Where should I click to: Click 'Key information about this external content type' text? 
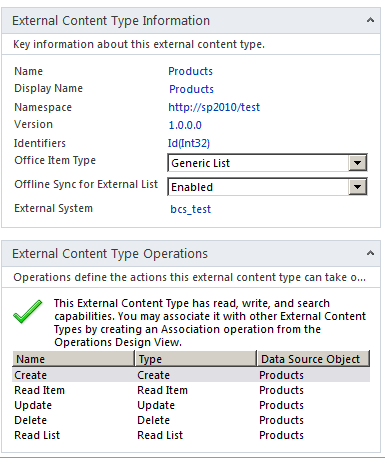click(x=139, y=44)
